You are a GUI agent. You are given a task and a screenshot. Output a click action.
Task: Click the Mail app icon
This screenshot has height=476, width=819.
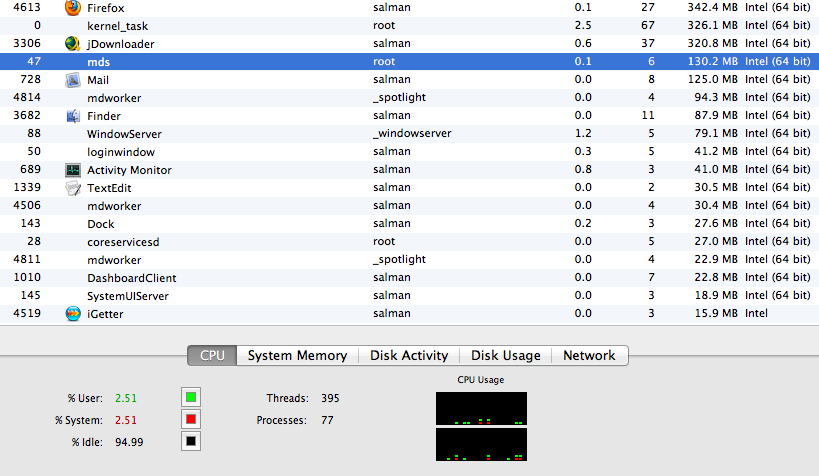pyautogui.click(x=73, y=80)
